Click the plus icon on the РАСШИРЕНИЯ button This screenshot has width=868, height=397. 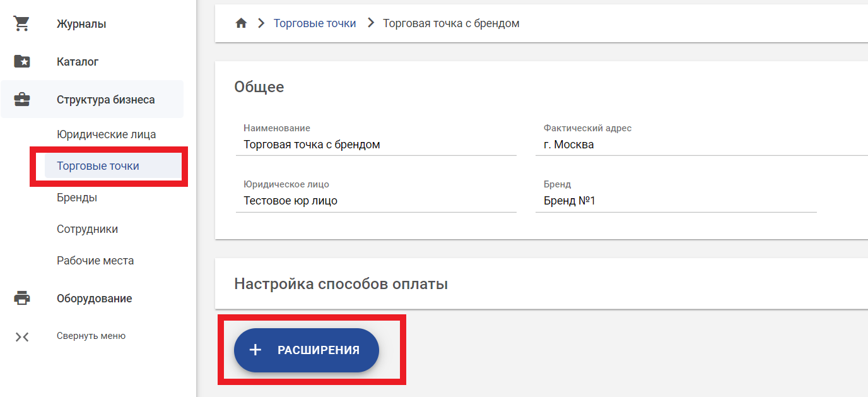coord(255,350)
